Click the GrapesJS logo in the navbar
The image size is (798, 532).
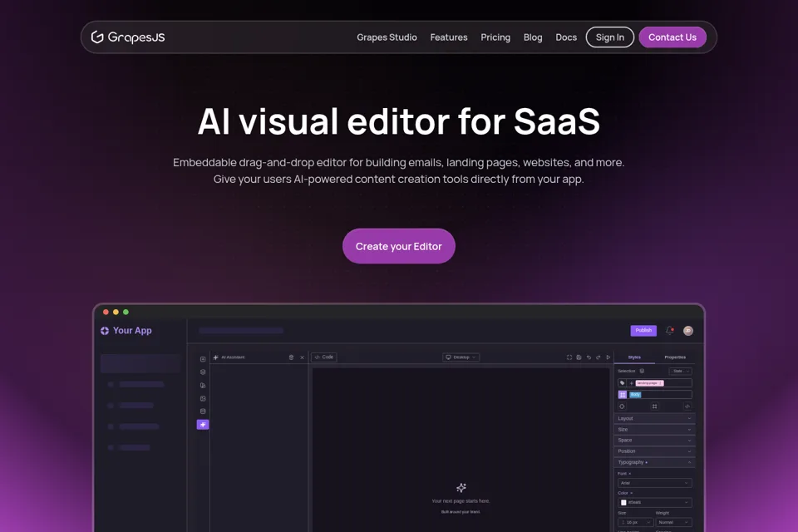pos(128,37)
